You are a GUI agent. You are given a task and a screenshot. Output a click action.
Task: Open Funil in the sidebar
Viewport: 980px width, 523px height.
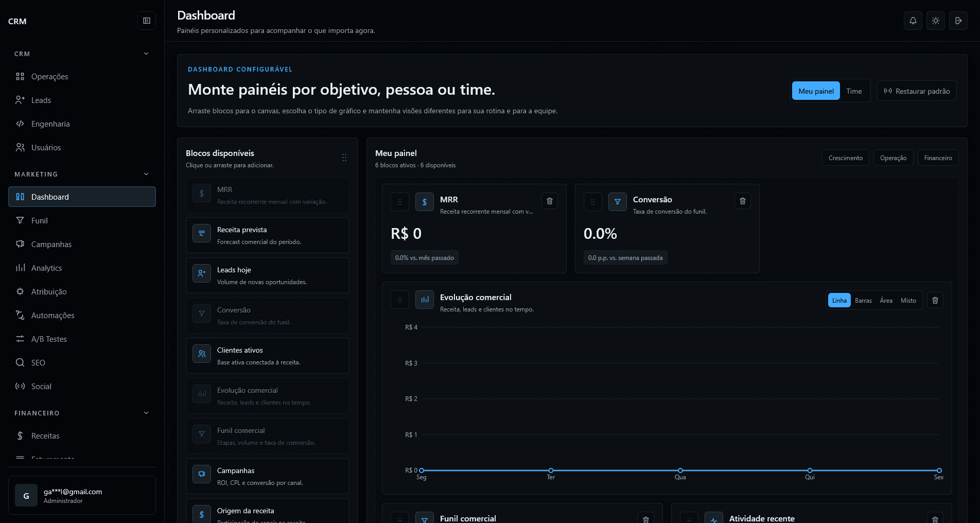(x=82, y=220)
